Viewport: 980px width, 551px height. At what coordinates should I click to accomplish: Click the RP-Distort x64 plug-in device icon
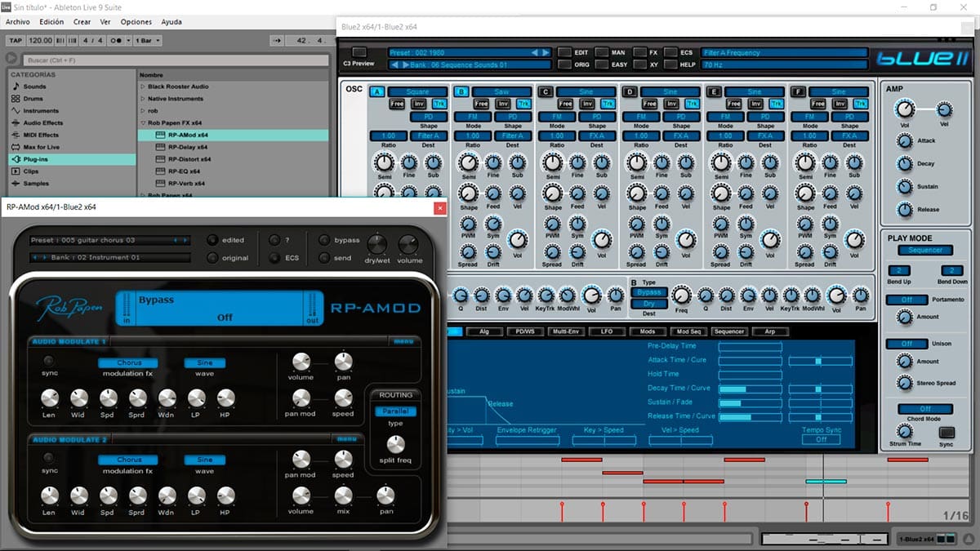[160, 159]
